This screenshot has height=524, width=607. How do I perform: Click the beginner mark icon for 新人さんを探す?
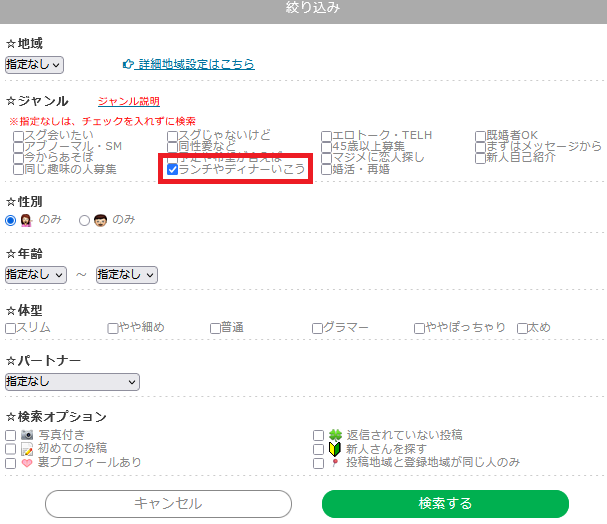tap(335, 449)
